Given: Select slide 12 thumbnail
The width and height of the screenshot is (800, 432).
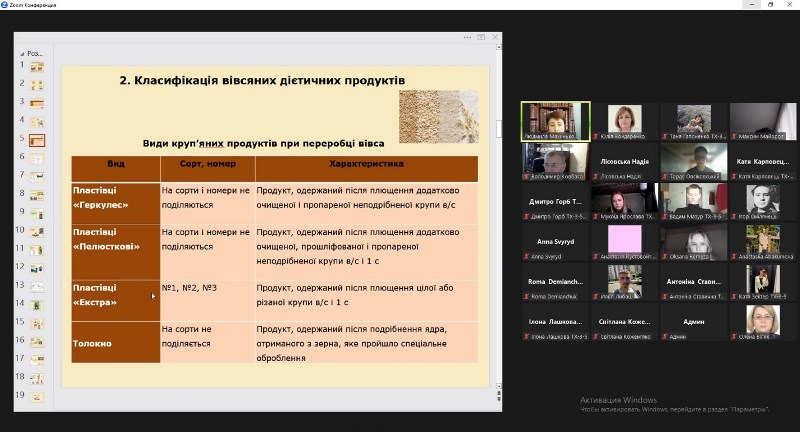Looking at the screenshot, I should point(37,268).
